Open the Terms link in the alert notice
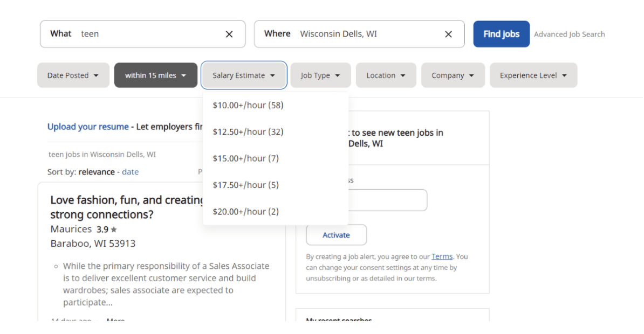Viewport: 644px width, 334px height. pos(442,256)
